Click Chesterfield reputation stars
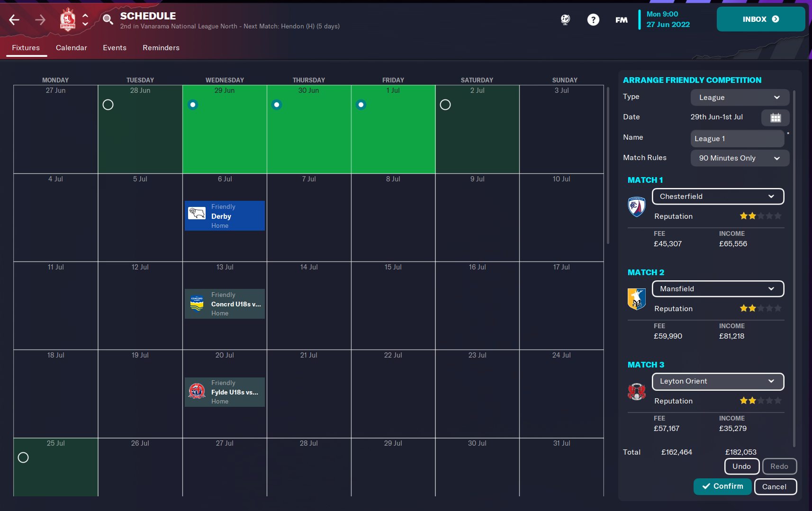 tap(760, 216)
